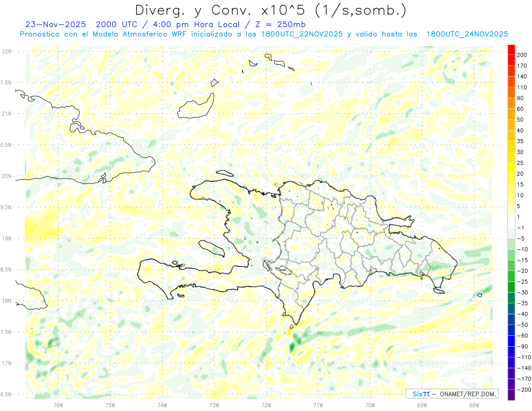Viewport: 532px width, 411px height.
Task: Click the positive 170 value on the color scale
Action: (522, 66)
